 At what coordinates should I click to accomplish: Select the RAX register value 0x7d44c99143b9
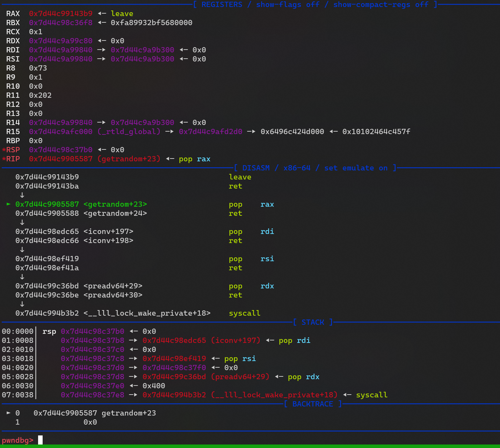coord(61,14)
